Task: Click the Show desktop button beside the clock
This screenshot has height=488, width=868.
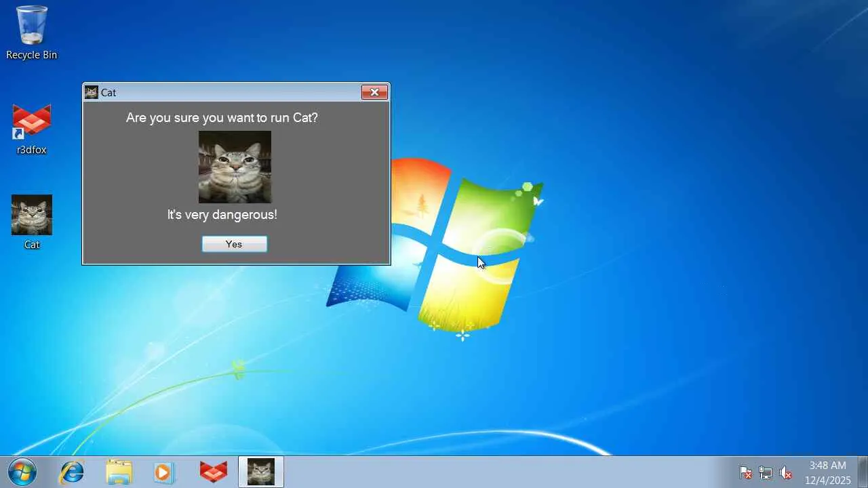Action: click(863, 472)
